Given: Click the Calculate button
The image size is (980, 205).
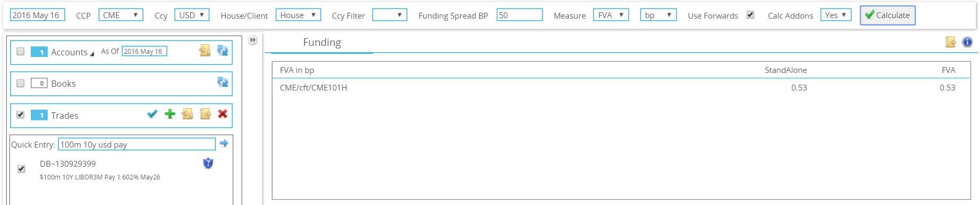Looking at the screenshot, I should coord(887,15).
